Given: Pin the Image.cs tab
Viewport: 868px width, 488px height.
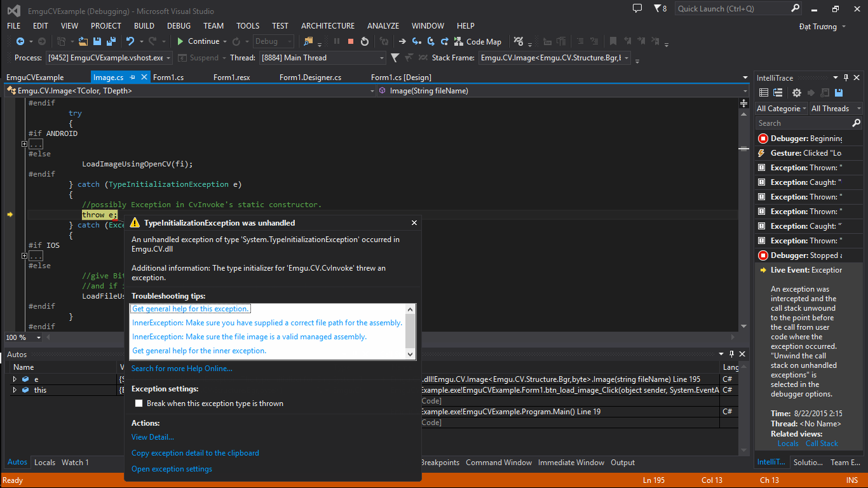Looking at the screenshot, I should pyautogui.click(x=133, y=78).
